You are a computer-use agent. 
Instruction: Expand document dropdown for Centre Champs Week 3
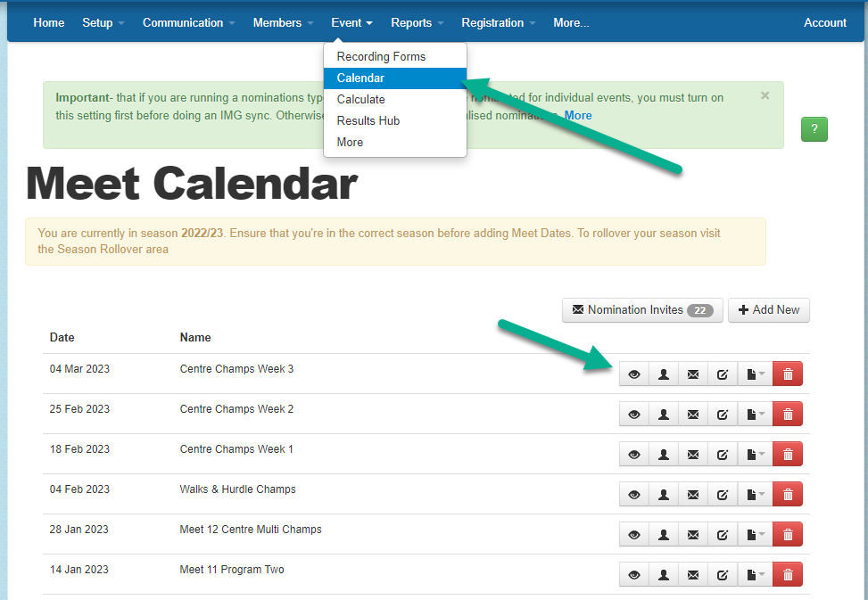(x=755, y=374)
